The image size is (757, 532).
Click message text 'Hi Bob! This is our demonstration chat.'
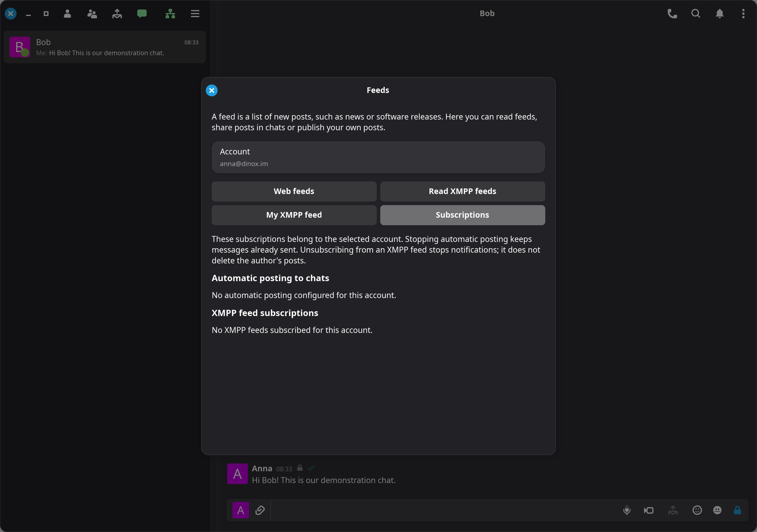click(x=323, y=480)
